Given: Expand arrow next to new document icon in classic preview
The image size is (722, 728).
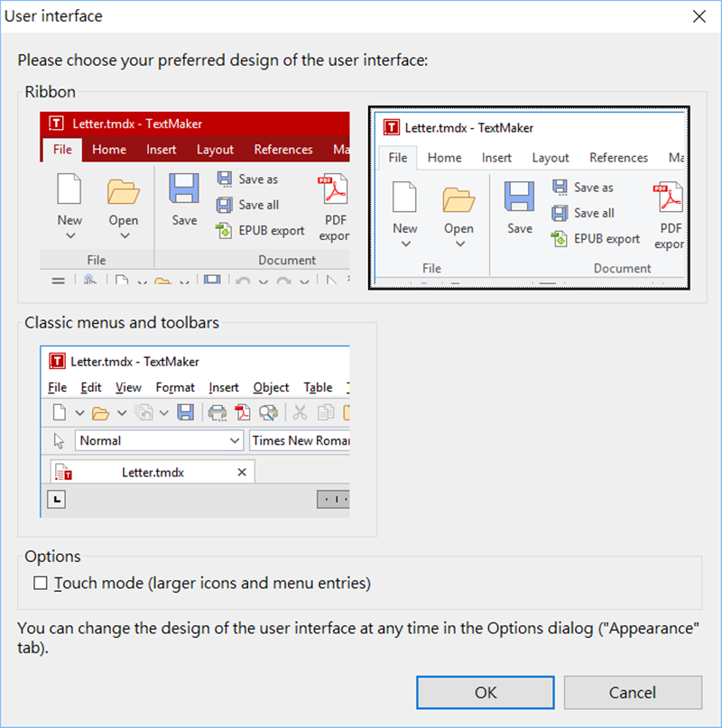Looking at the screenshot, I should (79, 413).
